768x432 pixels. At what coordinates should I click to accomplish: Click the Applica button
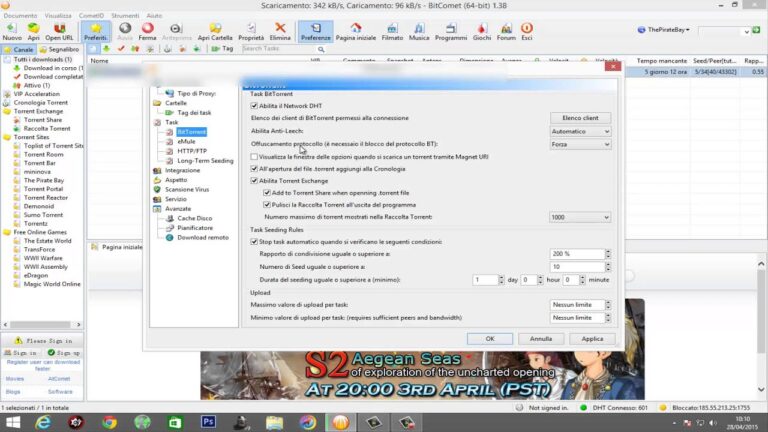click(592, 339)
